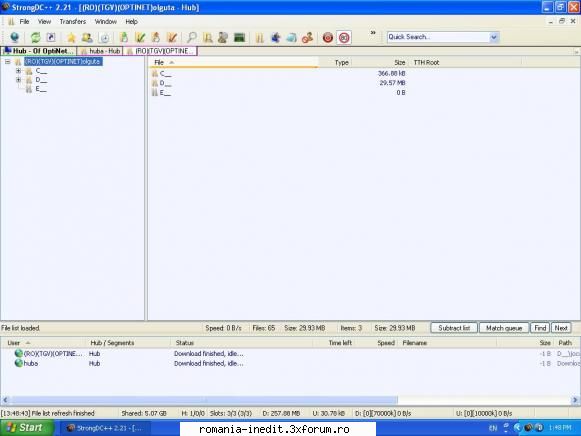Expand the D__ folder in tree
581x436 pixels.
pyautogui.click(x=18, y=80)
